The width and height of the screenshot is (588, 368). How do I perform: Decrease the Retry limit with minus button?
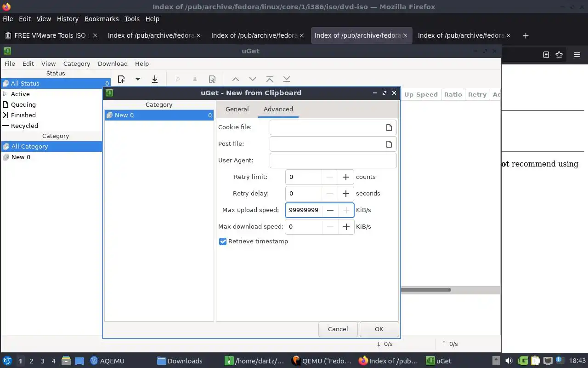(x=330, y=177)
